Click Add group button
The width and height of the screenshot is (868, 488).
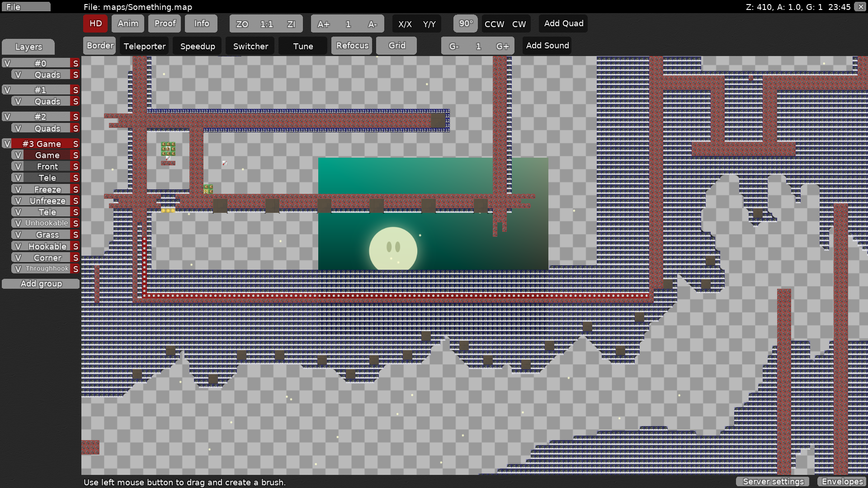pos(41,284)
